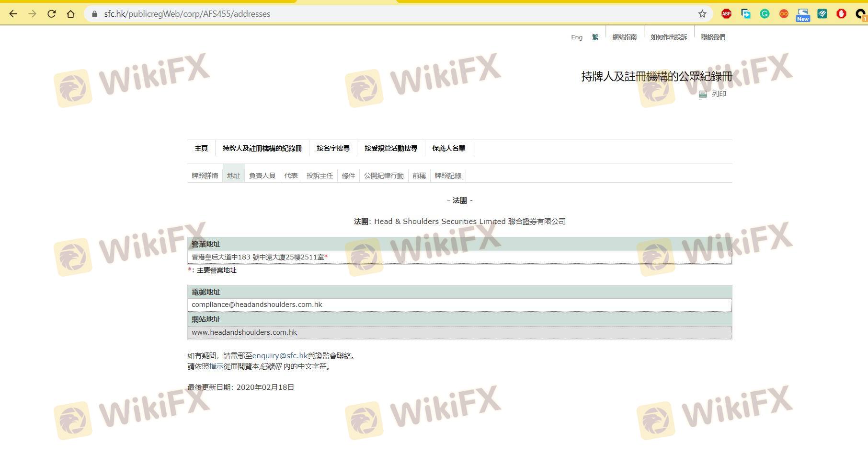The height and width of the screenshot is (457, 868).
Task: Open the ABP Adblock Plus extension
Action: [726, 14]
